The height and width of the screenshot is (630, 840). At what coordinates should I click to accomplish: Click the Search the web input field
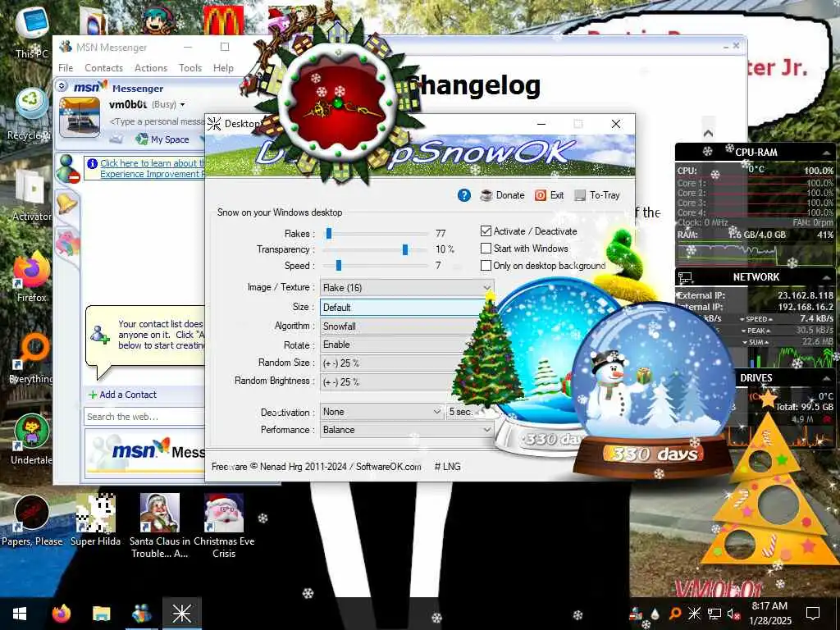(144, 417)
